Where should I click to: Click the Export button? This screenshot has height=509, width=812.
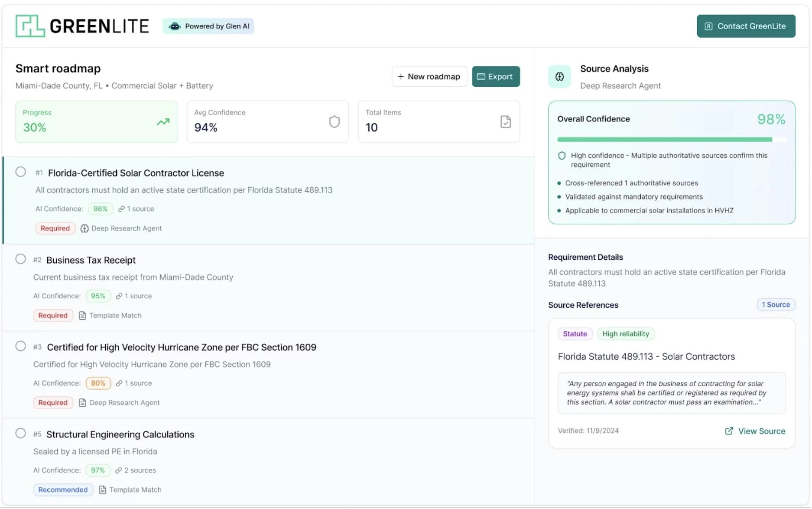coord(495,77)
